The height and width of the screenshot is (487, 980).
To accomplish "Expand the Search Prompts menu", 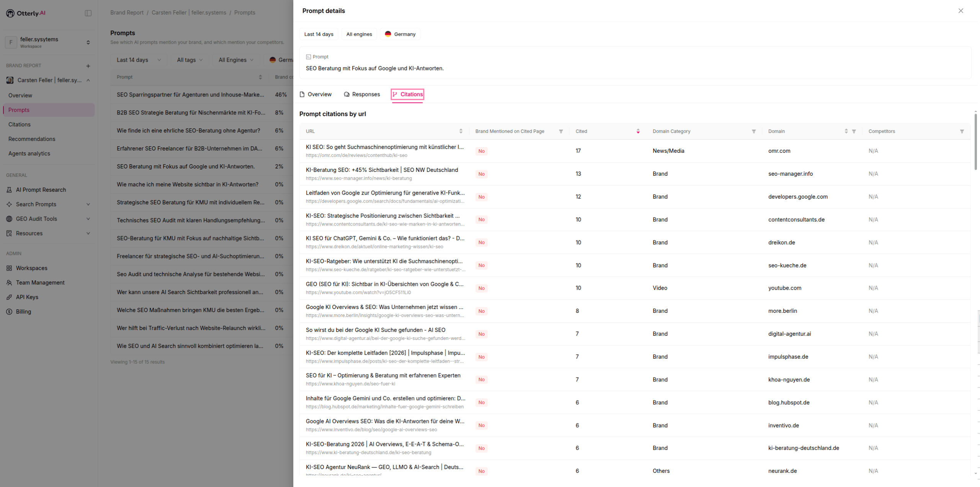I will [x=88, y=204].
